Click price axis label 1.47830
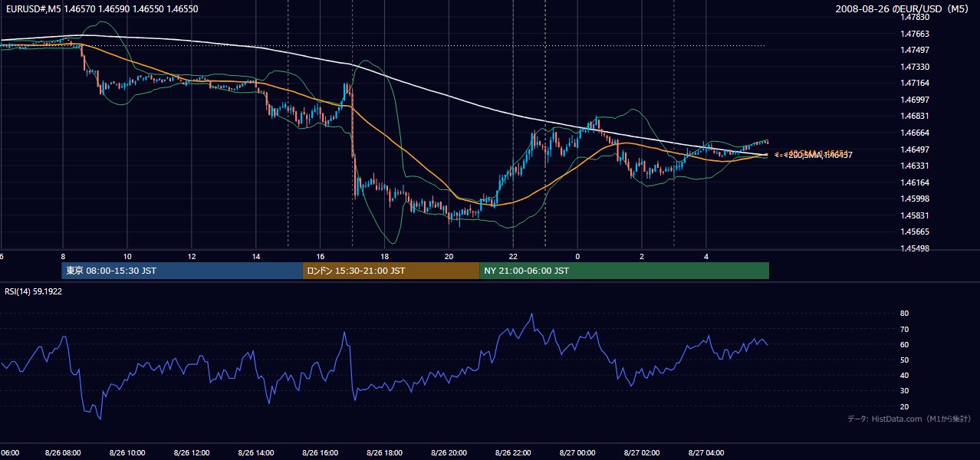 point(914,17)
